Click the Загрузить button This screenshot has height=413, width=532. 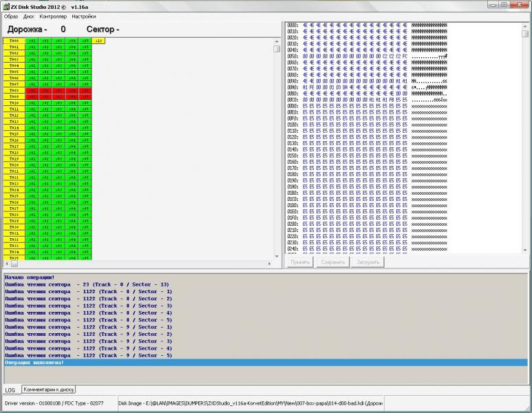[x=366, y=262]
